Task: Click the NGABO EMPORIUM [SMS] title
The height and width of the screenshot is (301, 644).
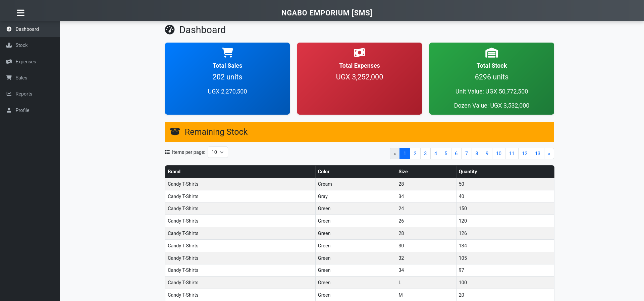Action: (327, 13)
